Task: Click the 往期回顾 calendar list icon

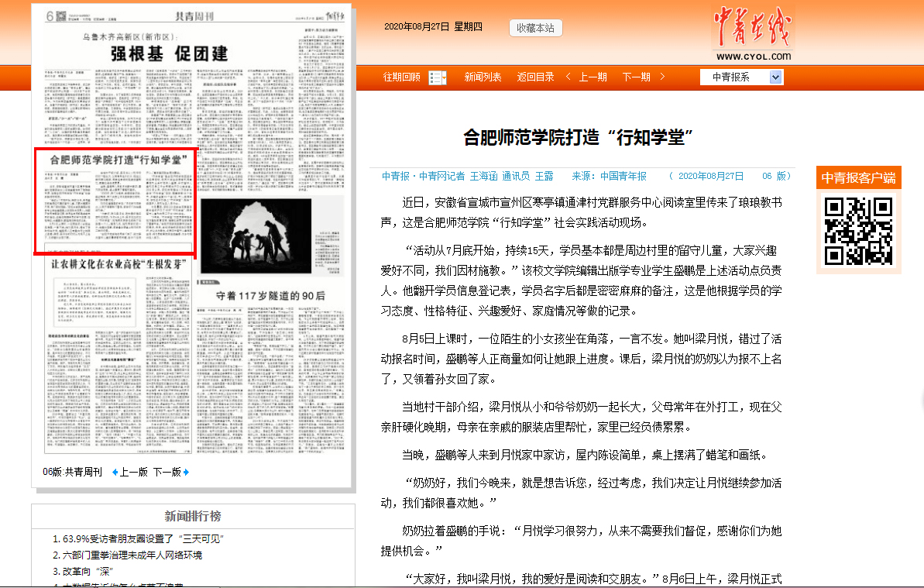Action: 438,77
